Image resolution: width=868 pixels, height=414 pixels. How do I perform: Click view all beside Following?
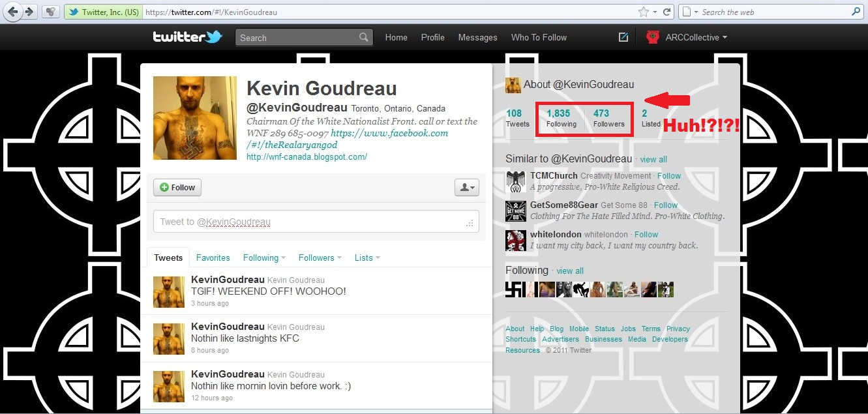point(570,271)
